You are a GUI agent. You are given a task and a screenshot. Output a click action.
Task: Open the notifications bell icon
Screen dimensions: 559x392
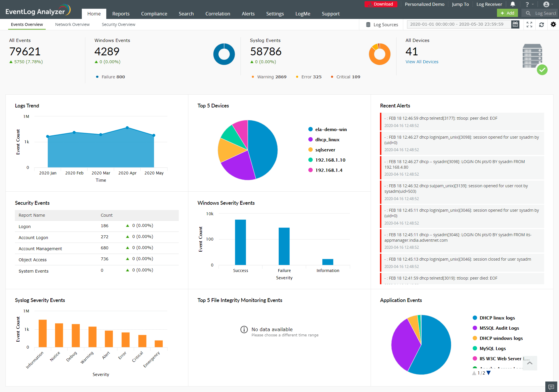[x=513, y=4]
